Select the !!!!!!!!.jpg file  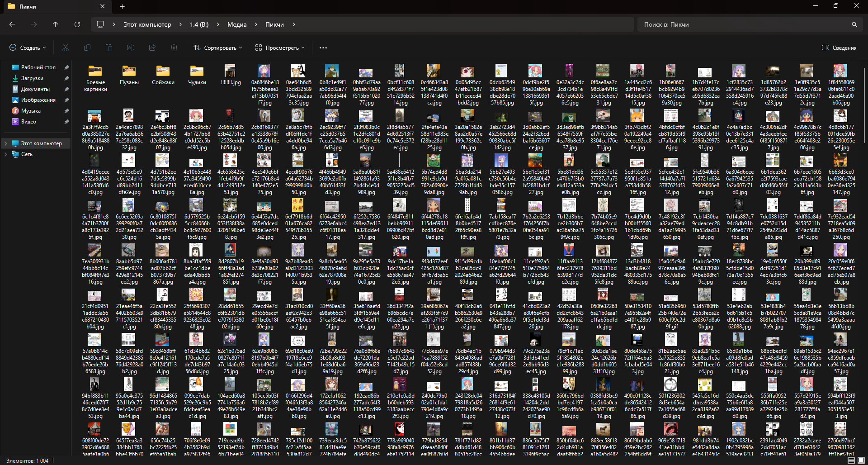click(231, 75)
